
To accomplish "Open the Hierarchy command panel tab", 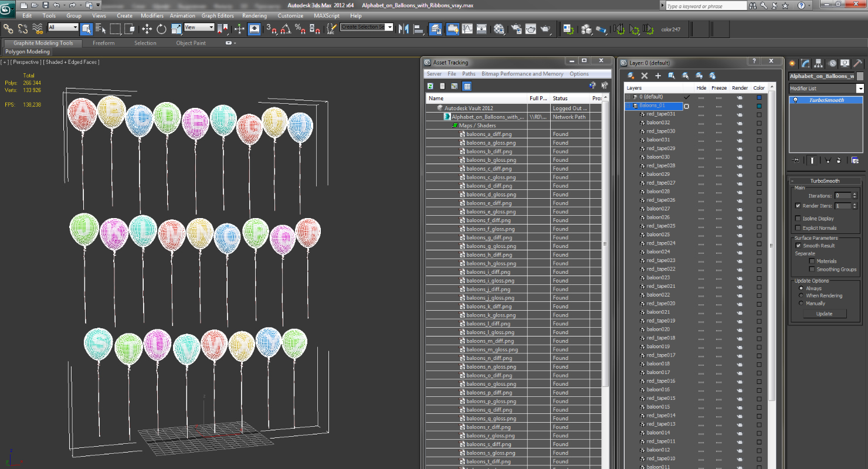I will 819,63.
